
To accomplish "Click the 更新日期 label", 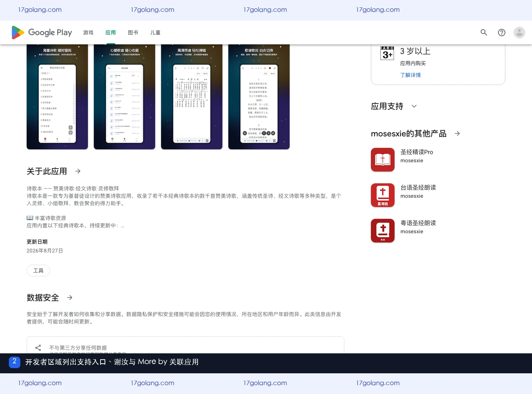I will [37, 242].
